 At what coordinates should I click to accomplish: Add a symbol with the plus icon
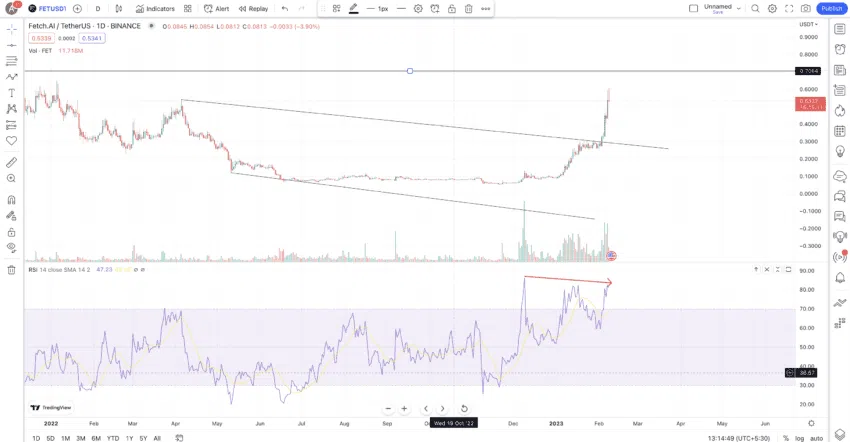point(77,9)
